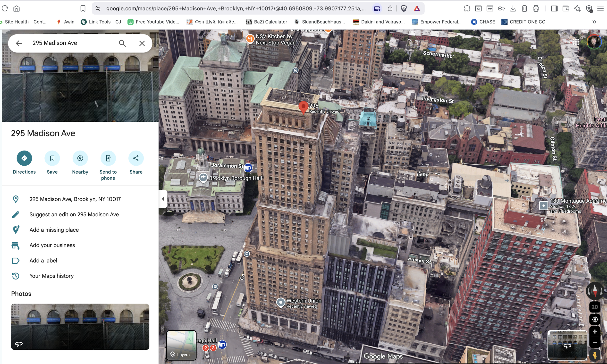
Task: Click Add a missing place
Action: [x=54, y=230]
